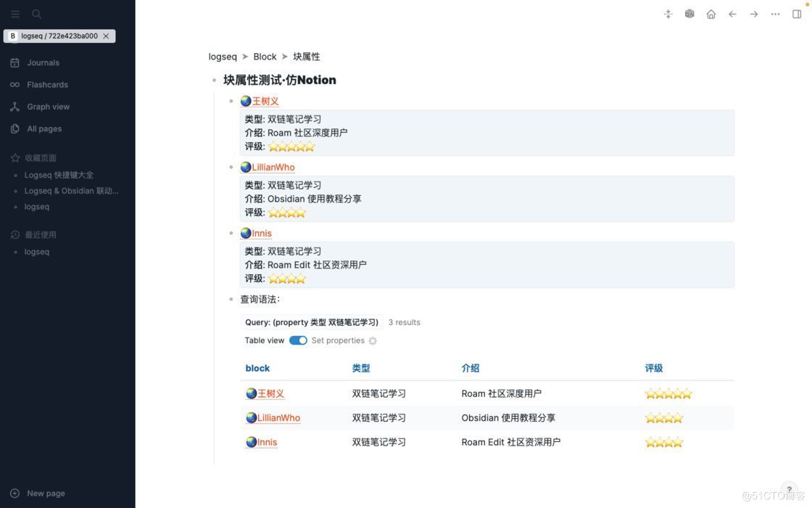This screenshot has height=508, width=812.
Task: Toggle the Table view switch
Action: click(298, 340)
